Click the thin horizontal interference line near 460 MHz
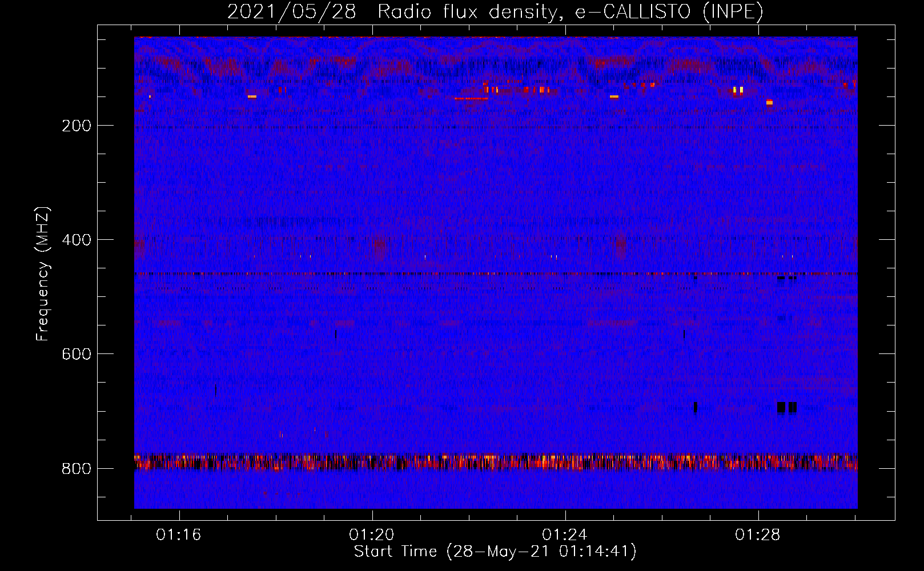The width and height of the screenshot is (924, 571). coord(496,274)
